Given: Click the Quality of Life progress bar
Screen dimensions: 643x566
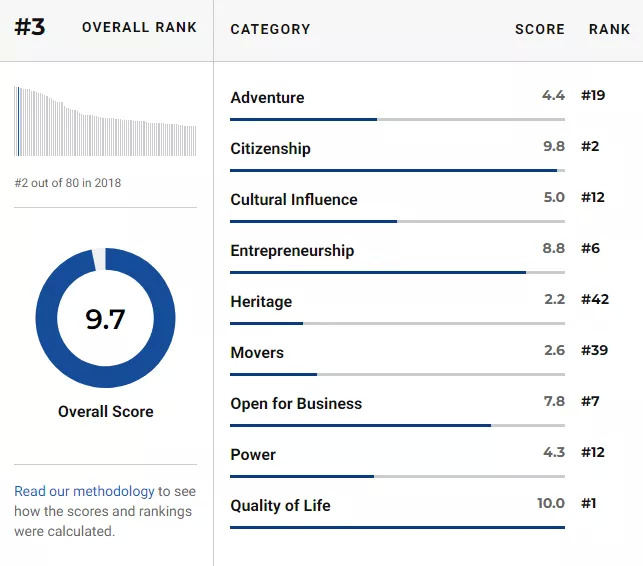Looking at the screenshot, I should [x=397, y=527].
